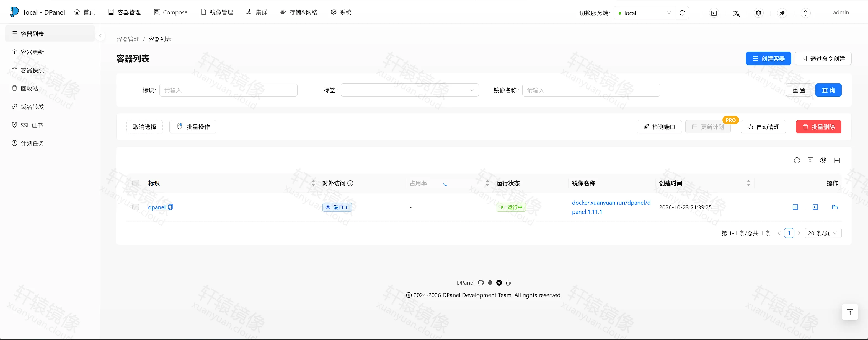Image resolution: width=868 pixels, height=340 pixels.
Task: Expand the 标签 filter dropdown
Action: coord(410,90)
